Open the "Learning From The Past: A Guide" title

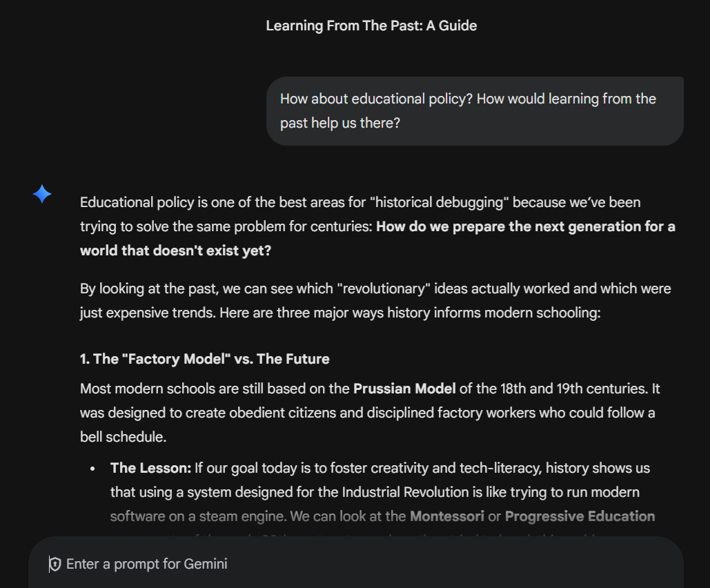pos(371,26)
